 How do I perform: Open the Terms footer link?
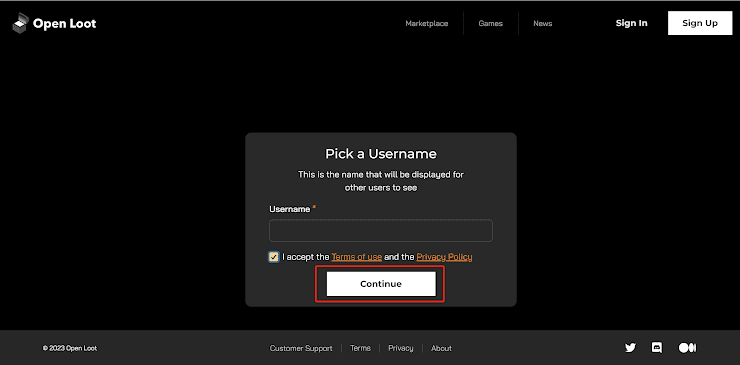(360, 348)
